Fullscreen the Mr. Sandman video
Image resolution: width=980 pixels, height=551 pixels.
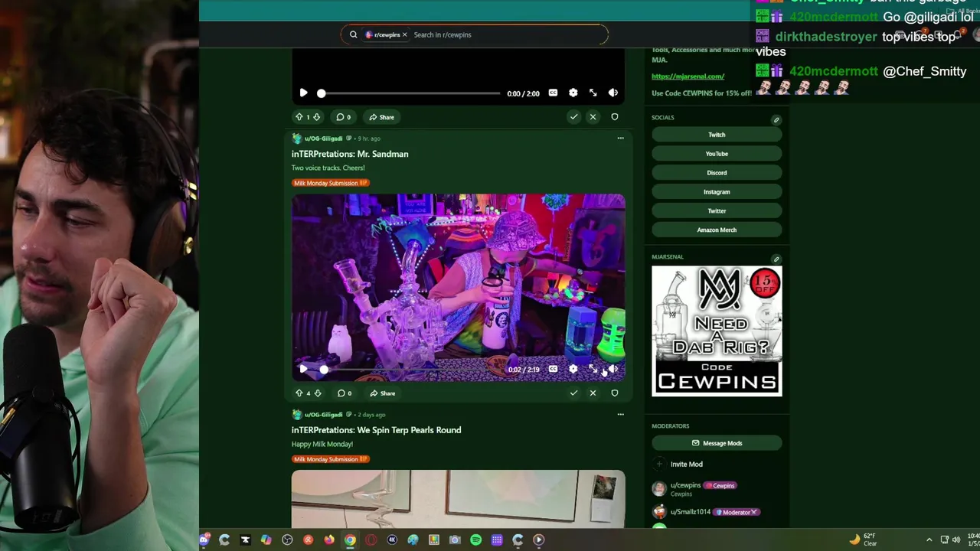[593, 369]
